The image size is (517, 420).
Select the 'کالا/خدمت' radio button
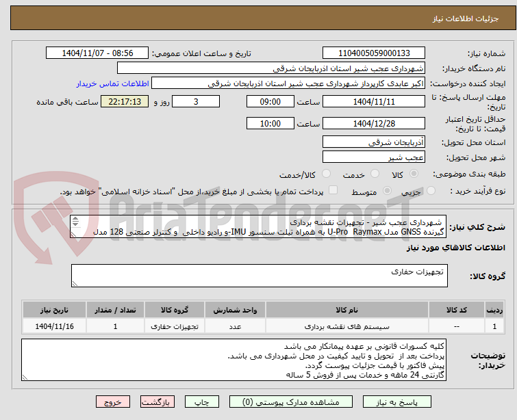click(x=326, y=174)
